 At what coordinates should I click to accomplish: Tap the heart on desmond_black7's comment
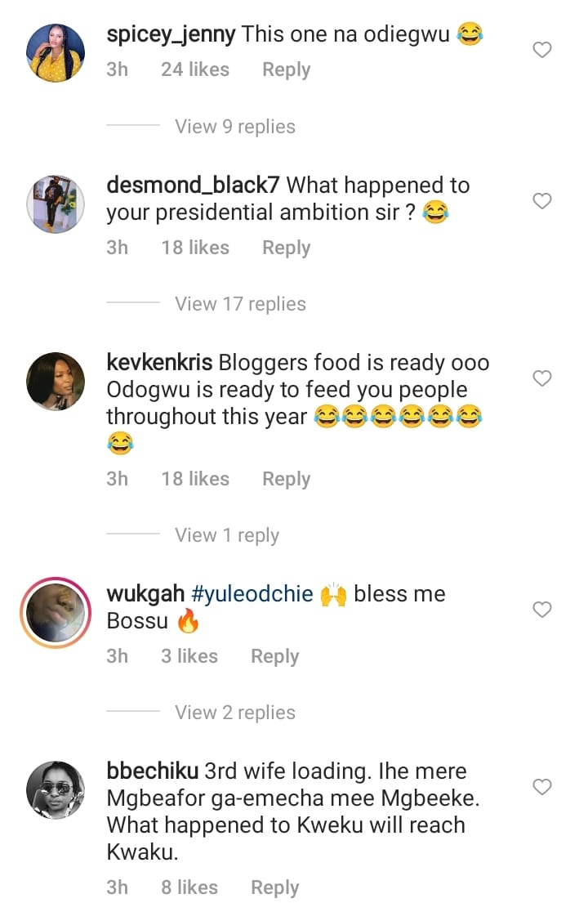click(x=542, y=201)
